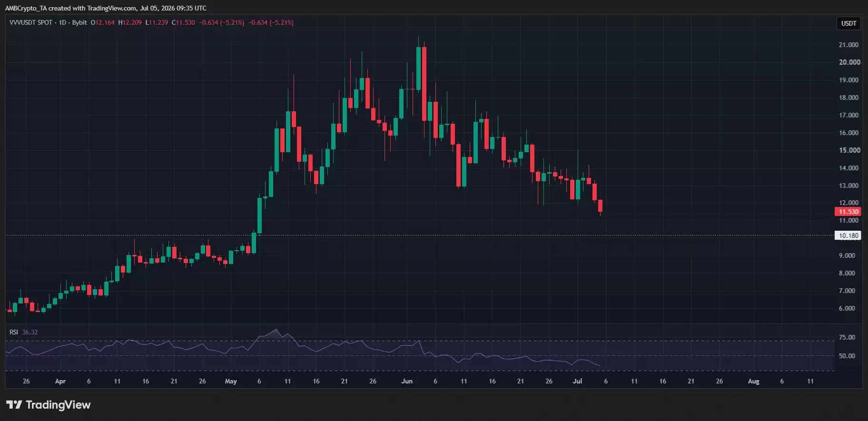Click the VVVUSDT SPOT symbol title
Screen dimensions: 868x421
pyautogui.click(x=31, y=22)
